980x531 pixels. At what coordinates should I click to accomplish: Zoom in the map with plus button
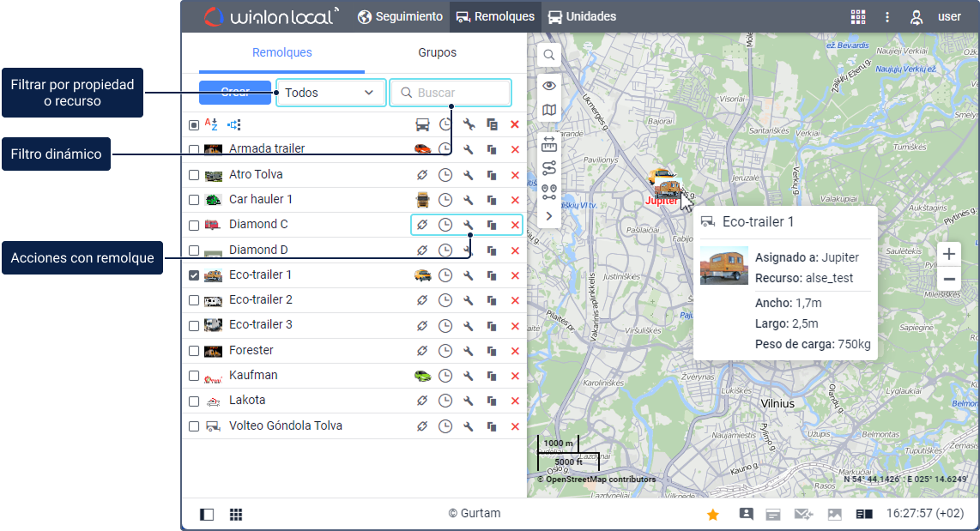click(x=949, y=254)
